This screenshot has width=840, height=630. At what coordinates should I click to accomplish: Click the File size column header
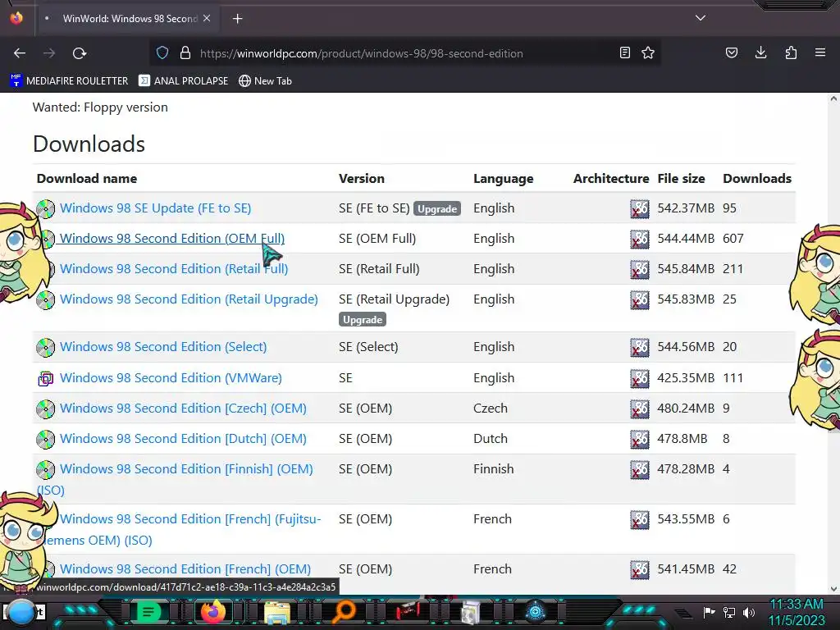pyautogui.click(x=682, y=178)
